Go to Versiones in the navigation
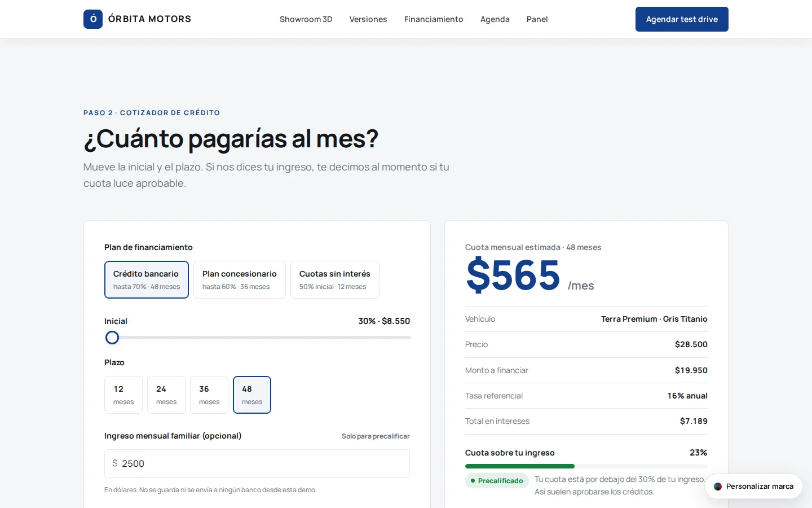The image size is (812, 508). pyautogui.click(x=368, y=19)
